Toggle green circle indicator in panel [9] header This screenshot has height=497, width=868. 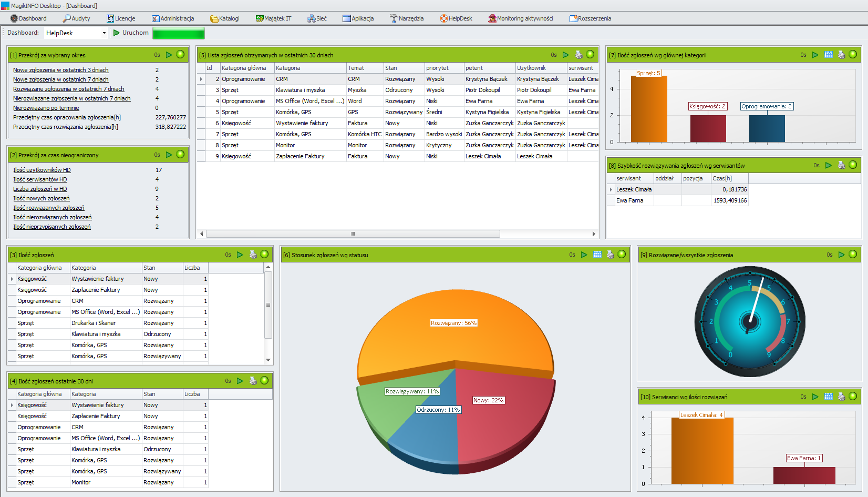(853, 255)
